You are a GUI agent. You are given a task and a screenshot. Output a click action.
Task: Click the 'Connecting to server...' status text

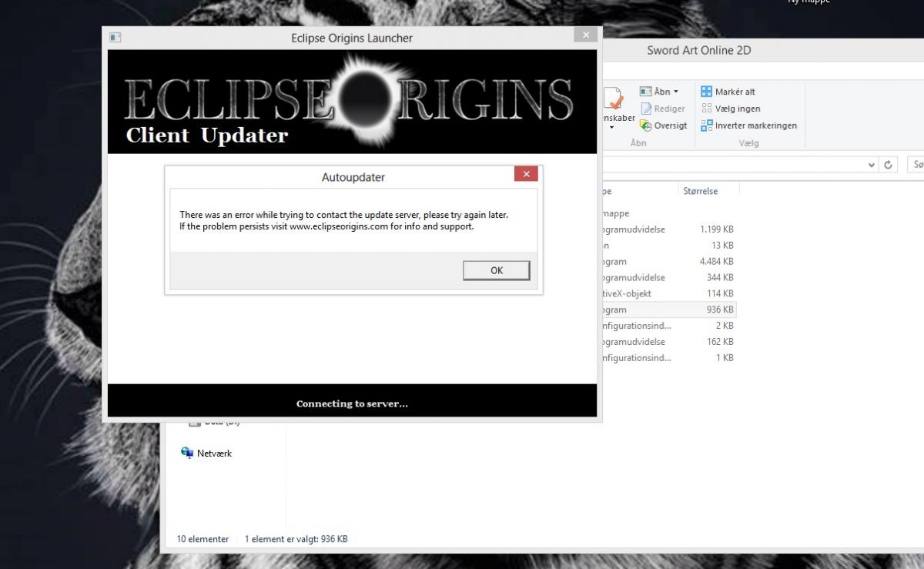(x=352, y=403)
